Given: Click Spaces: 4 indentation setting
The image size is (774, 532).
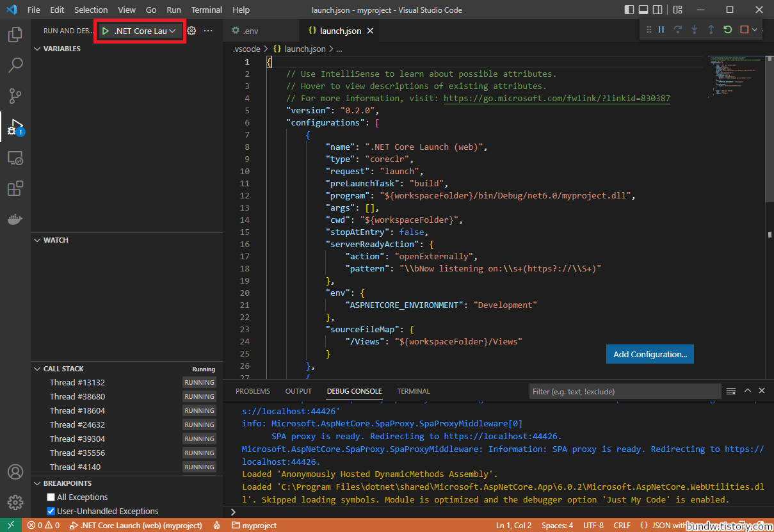Looking at the screenshot, I should point(557,525).
